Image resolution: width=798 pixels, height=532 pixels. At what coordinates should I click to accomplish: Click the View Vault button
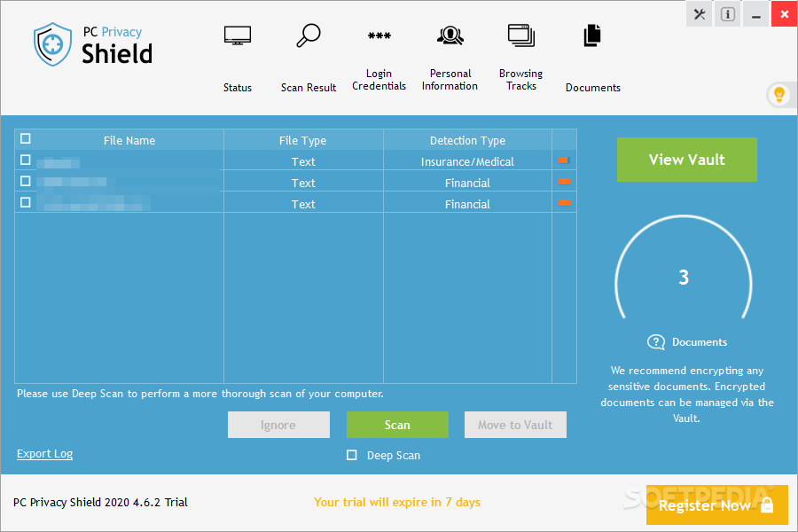pos(687,160)
